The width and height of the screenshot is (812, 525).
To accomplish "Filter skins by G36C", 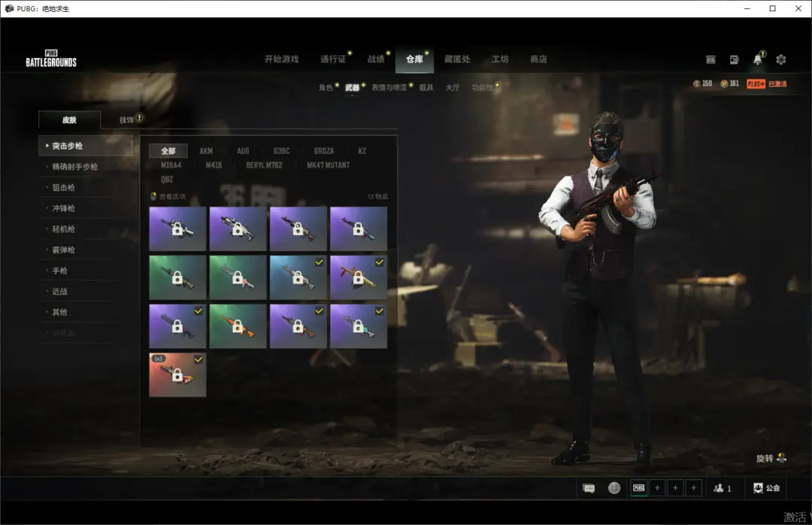I will tap(282, 151).
